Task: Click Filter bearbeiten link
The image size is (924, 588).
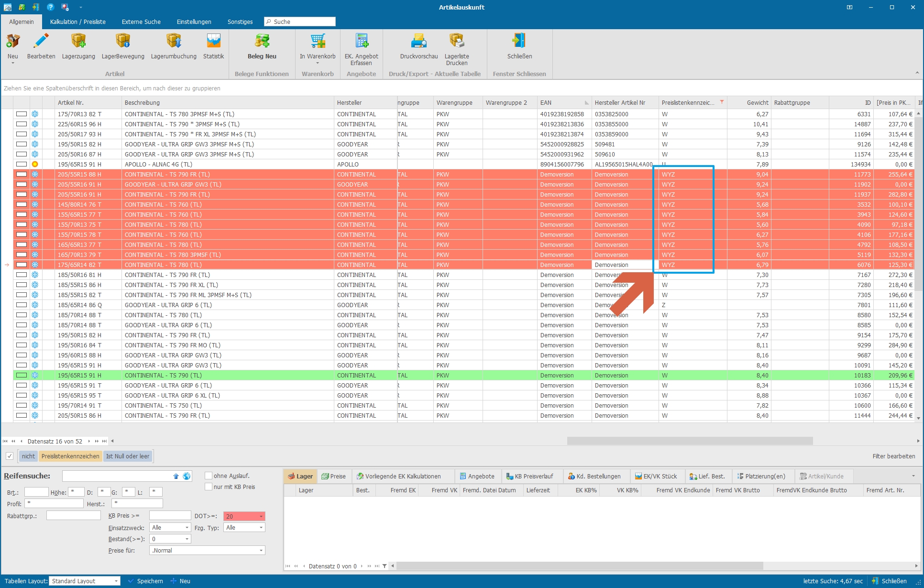Action: coord(893,456)
